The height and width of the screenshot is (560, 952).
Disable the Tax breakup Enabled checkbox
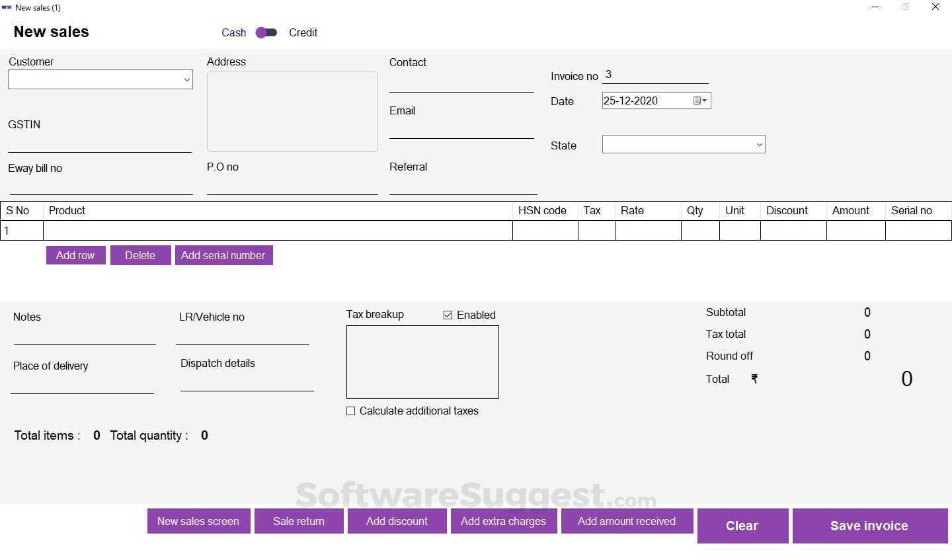point(448,315)
